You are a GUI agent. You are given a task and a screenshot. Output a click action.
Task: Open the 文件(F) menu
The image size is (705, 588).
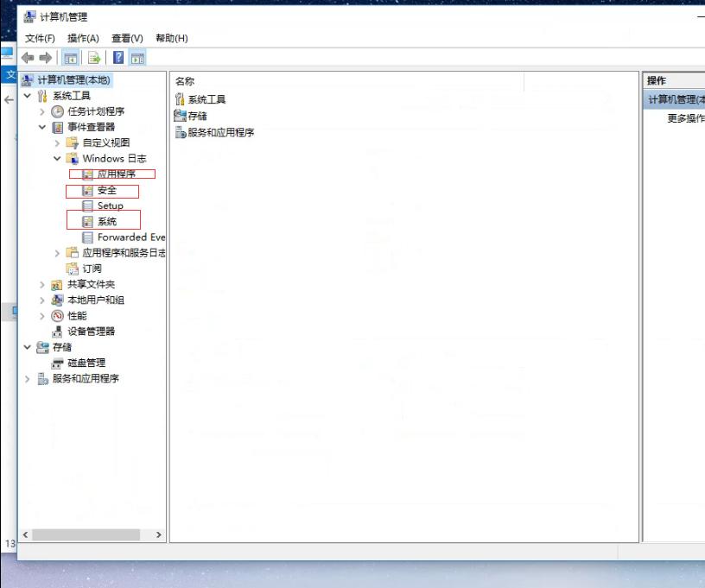pyautogui.click(x=40, y=38)
